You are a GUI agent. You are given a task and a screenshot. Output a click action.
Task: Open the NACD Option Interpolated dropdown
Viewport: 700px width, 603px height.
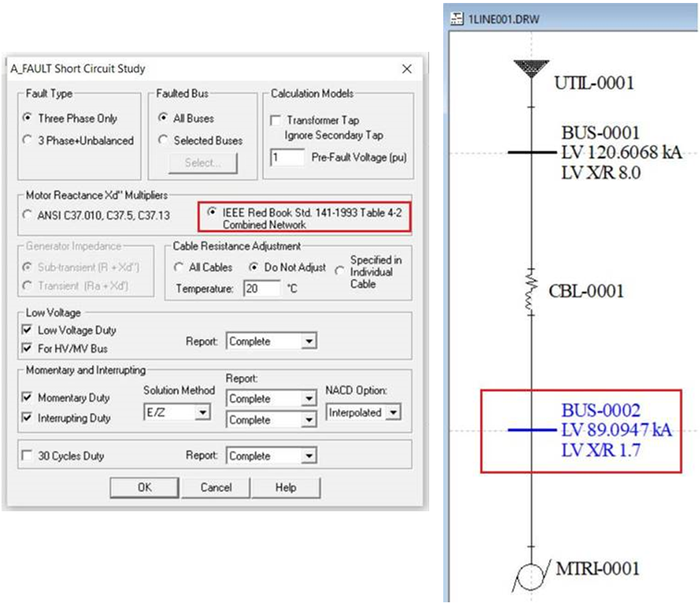tap(393, 413)
